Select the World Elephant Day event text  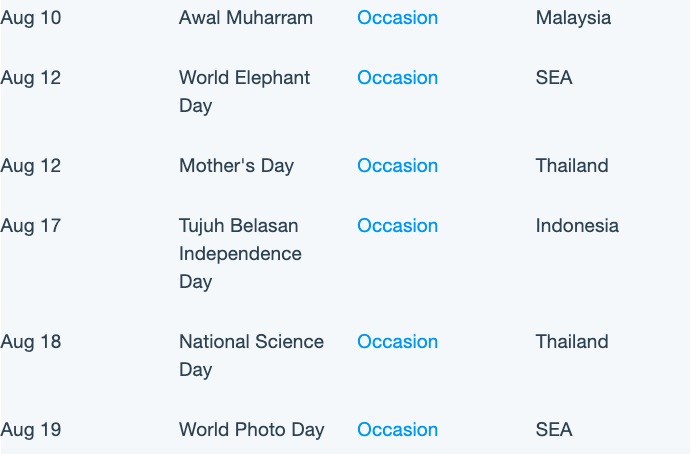(244, 92)
